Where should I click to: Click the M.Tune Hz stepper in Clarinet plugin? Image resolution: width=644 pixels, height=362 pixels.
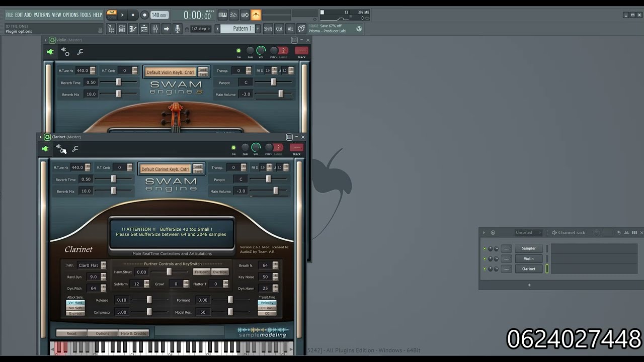88,167
